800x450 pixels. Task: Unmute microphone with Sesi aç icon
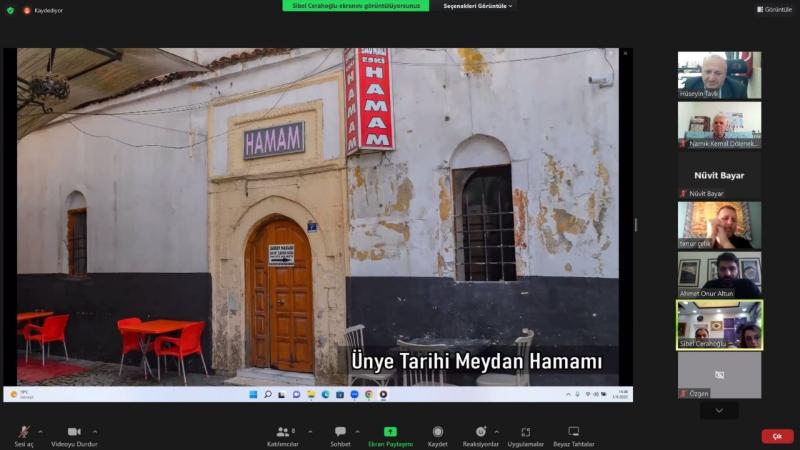(x=23, y=432)
